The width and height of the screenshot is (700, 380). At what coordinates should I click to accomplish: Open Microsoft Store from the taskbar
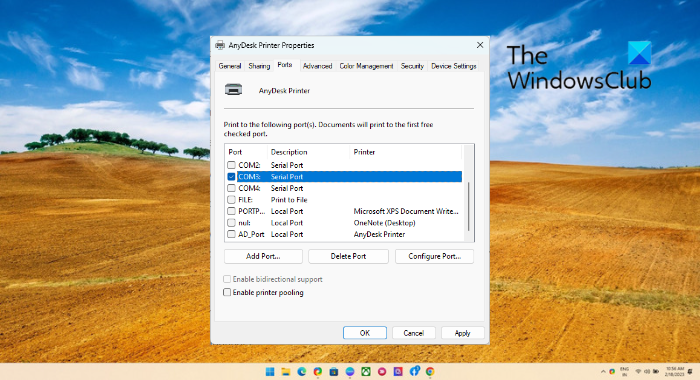pyautogui.click(x=333, y=372)
